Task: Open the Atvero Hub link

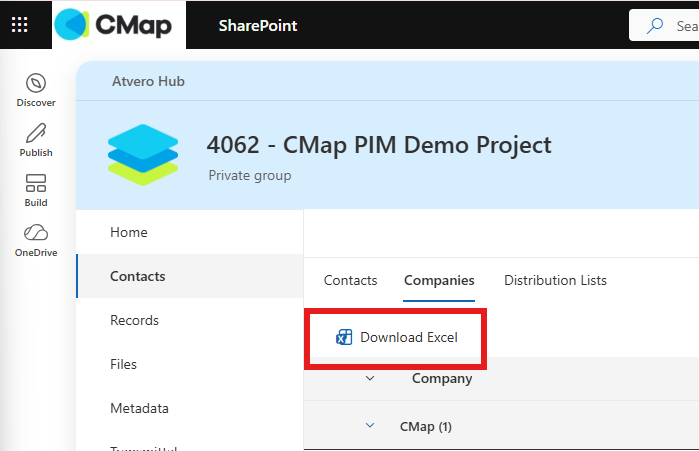Action: point(148,81)
